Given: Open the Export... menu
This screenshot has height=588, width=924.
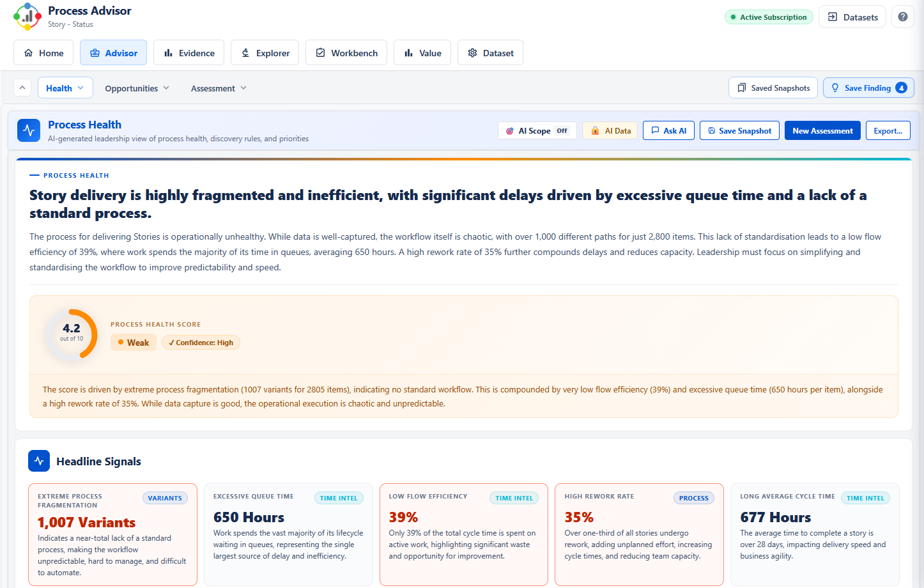Looking at the screenshot, I should 888,130.
